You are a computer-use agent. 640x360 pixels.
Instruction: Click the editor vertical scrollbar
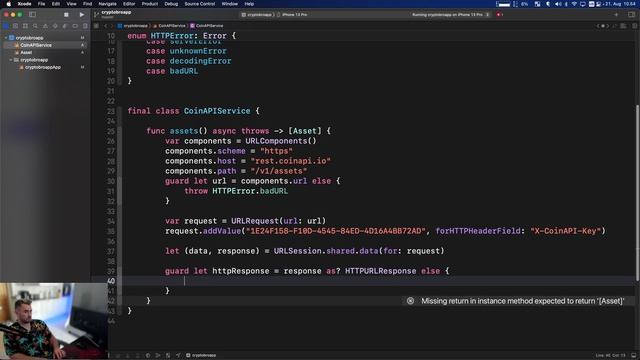click(638, 193)
